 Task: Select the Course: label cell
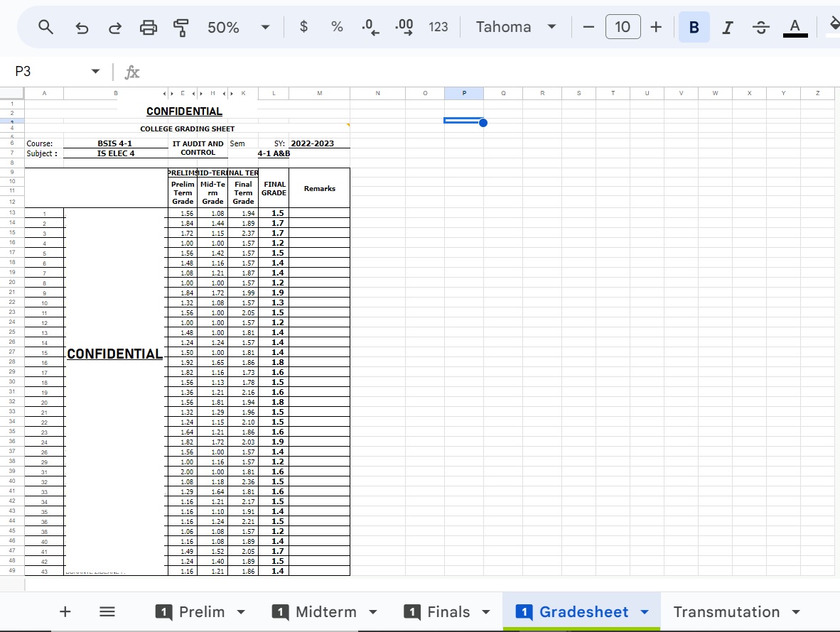[44, 143]
